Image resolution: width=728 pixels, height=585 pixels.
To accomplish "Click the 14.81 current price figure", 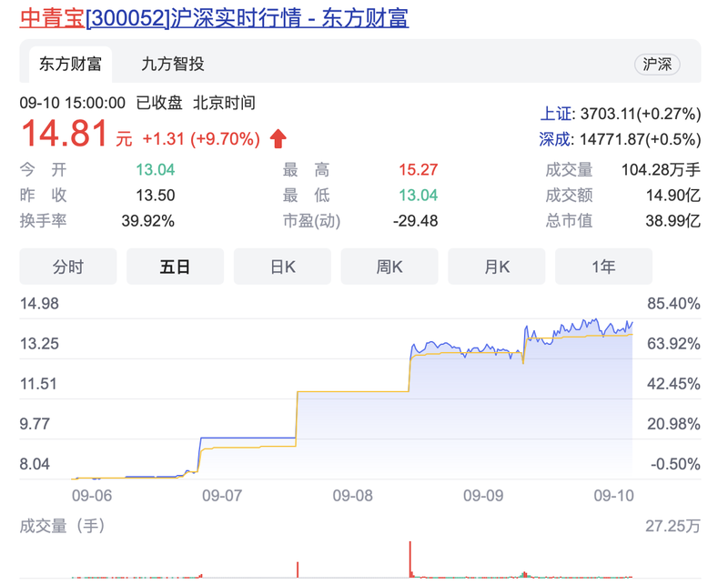I will click(x=65, y=134).
